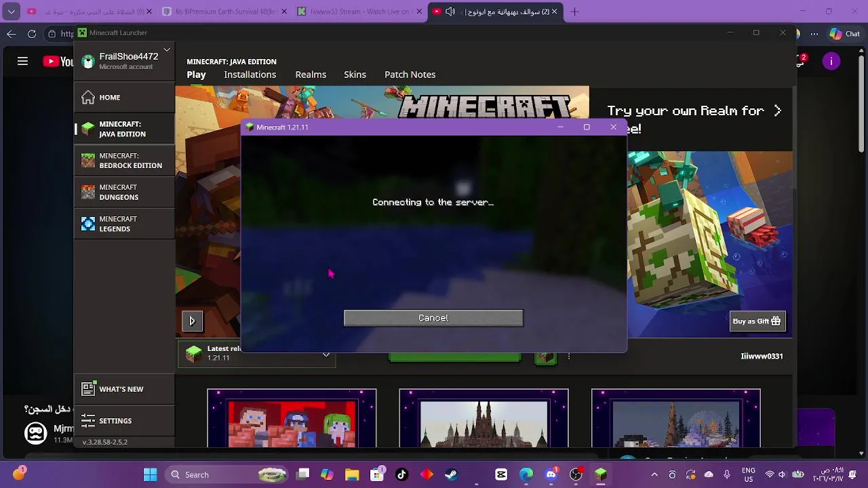Screen dimensions: 868x488
Task: Open Task View on taskbar
Action: [303, 474]
